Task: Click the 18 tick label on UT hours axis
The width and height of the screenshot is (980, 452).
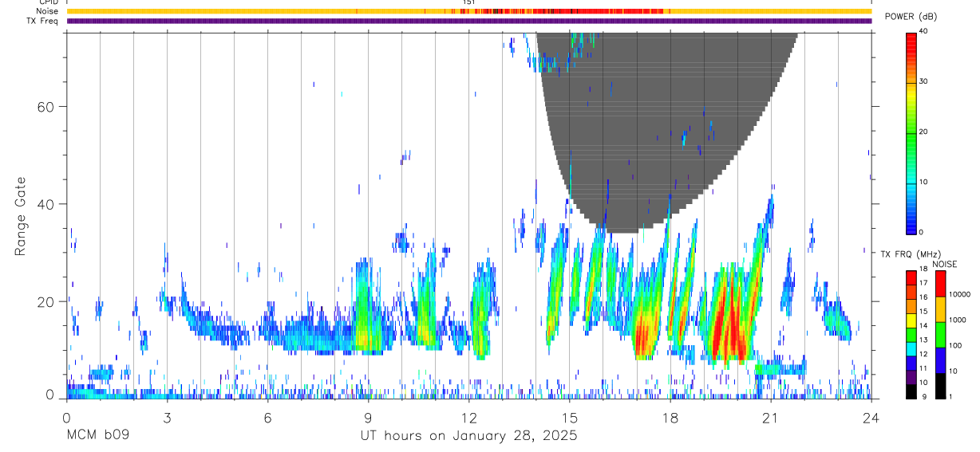Action: pos(670,417)
